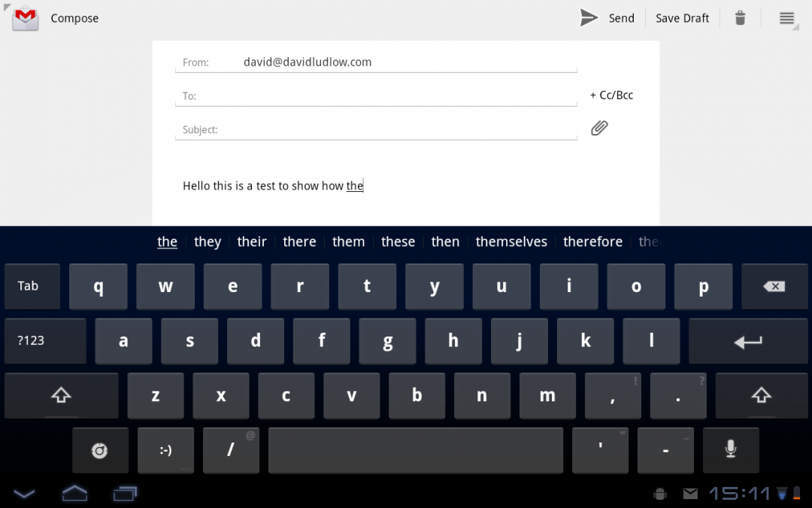The height and width of the screenshot is (508, 812).
Task: Tap the q key
Action: [x=98, y=286]
